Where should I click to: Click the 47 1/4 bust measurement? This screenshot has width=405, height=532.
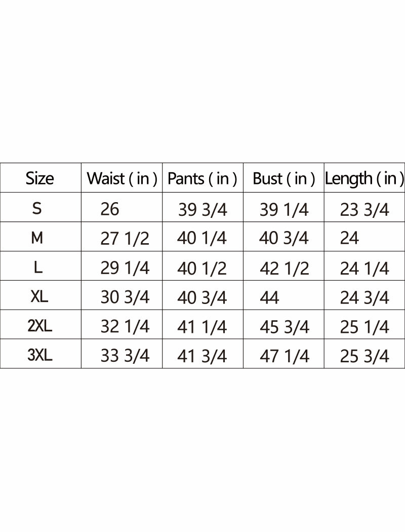click(284, 356)
